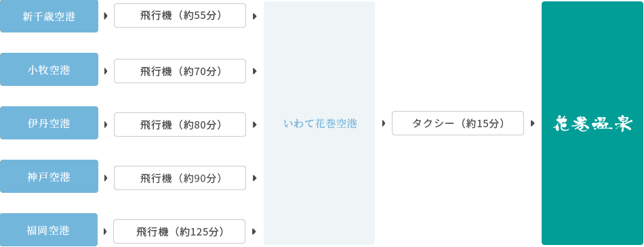Click arrow right of 伊丹空港
The height and width of the screenshot is (247, 644).
[106, 125]
